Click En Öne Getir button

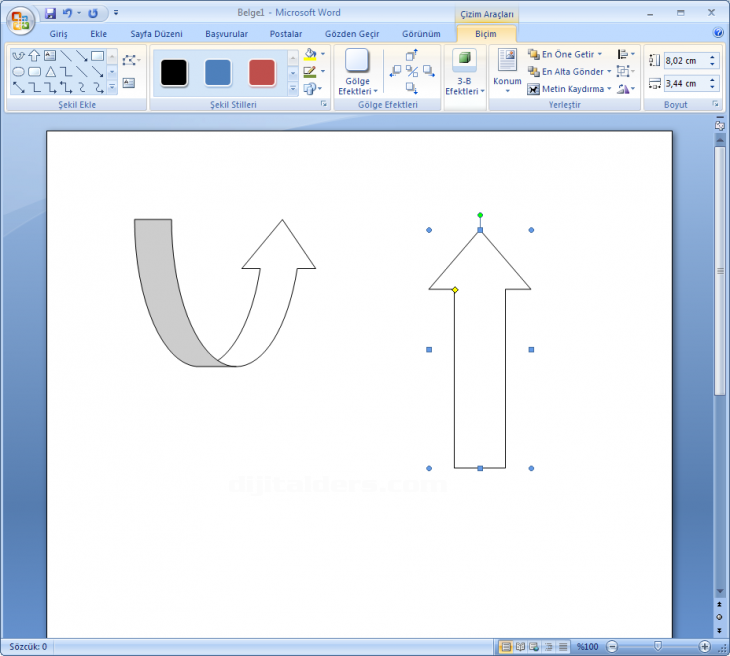tap(561, 54)
